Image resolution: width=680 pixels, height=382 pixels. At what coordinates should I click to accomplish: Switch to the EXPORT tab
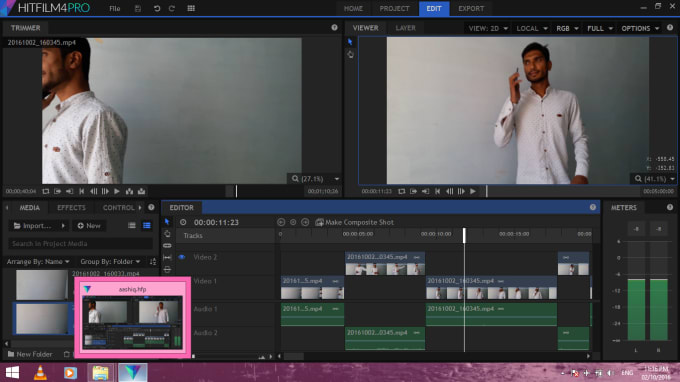point(471,9)
